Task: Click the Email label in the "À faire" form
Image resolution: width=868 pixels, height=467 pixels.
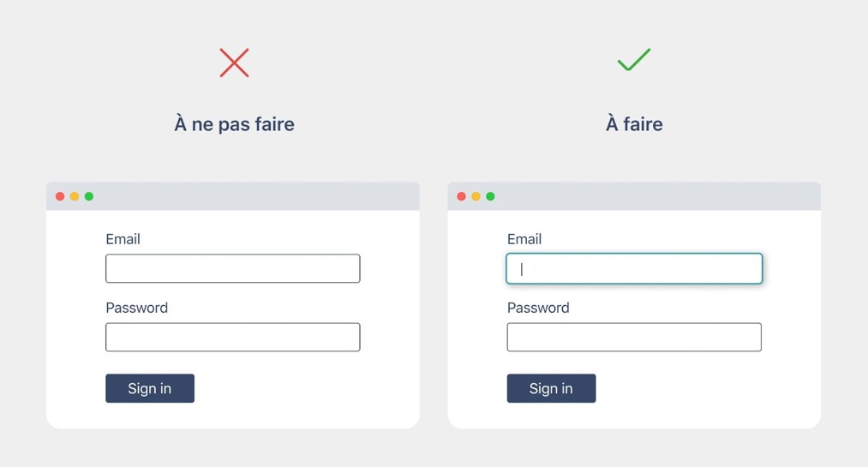Action: tap(524, 239)
